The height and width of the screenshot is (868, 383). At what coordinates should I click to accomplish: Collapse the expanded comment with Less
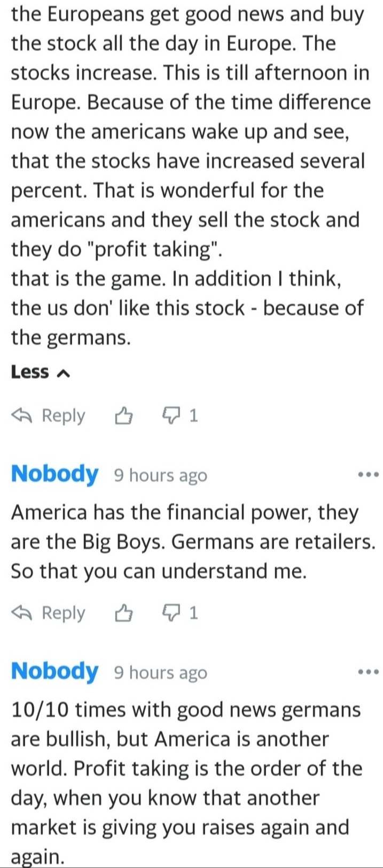point(30,372)
